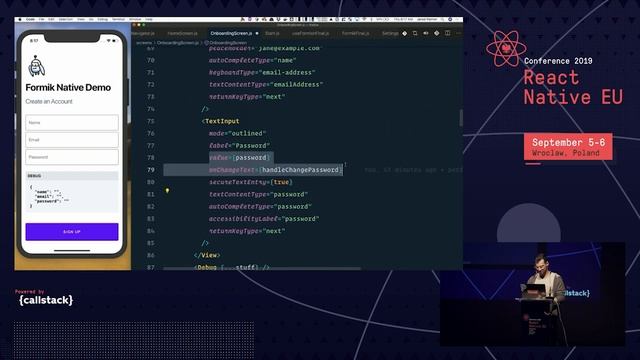Open the FormikFinal.js tab

356,33
